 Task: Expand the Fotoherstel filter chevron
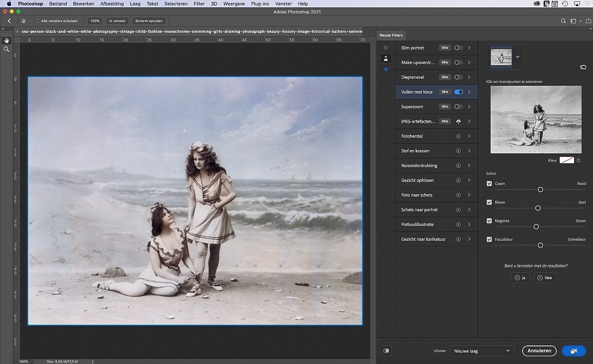pos(469,136)
